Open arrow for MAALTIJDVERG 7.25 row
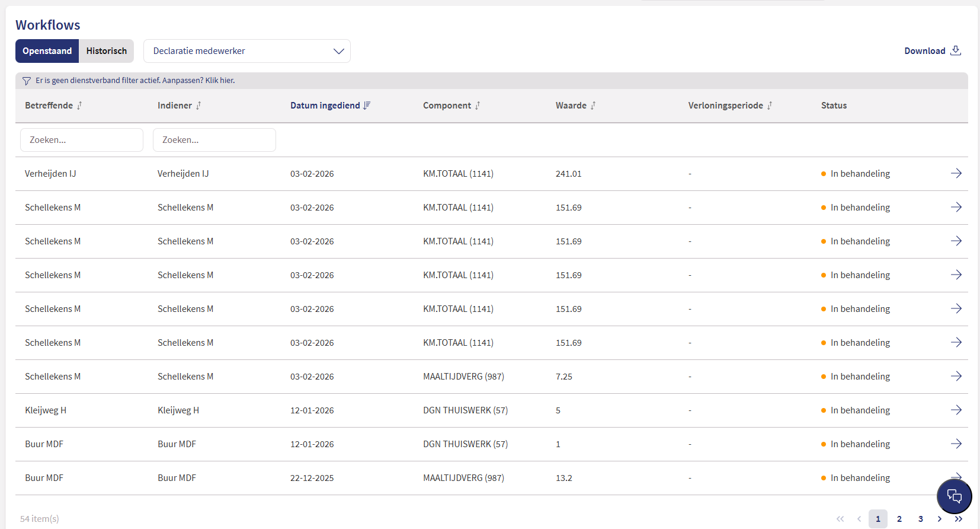980x529 pixels. coord(956,376)
